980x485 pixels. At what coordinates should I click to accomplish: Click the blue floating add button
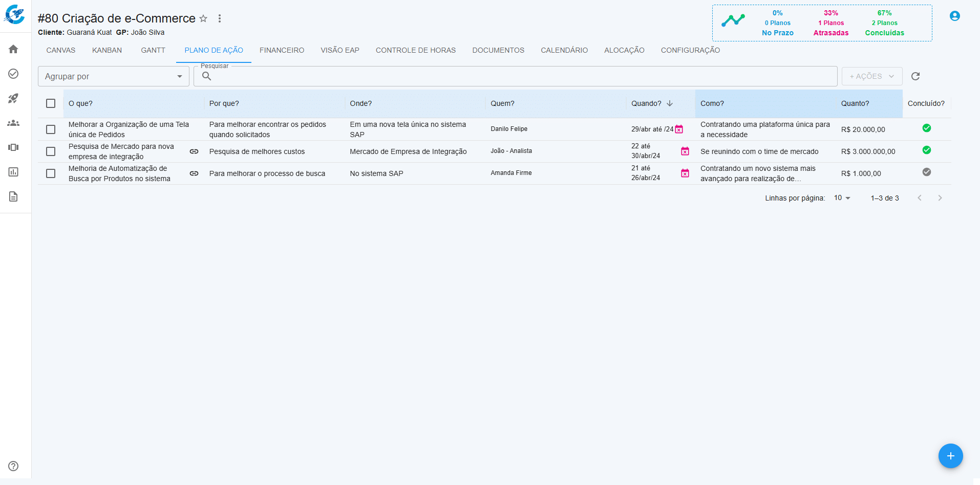(x=951, y=456)
